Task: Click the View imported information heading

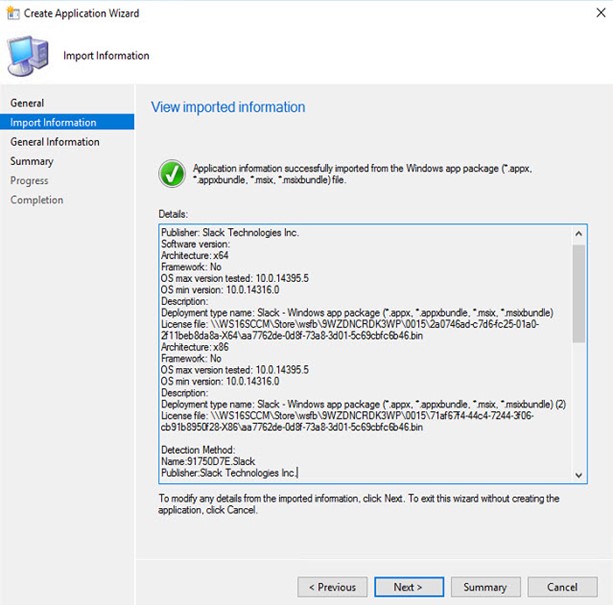Action: click(227, 107)
